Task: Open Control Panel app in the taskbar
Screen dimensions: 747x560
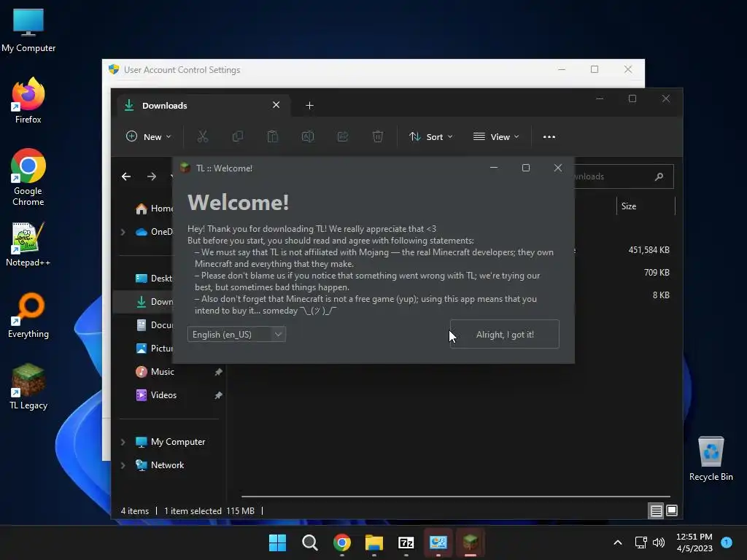Action: coord(438,542)
